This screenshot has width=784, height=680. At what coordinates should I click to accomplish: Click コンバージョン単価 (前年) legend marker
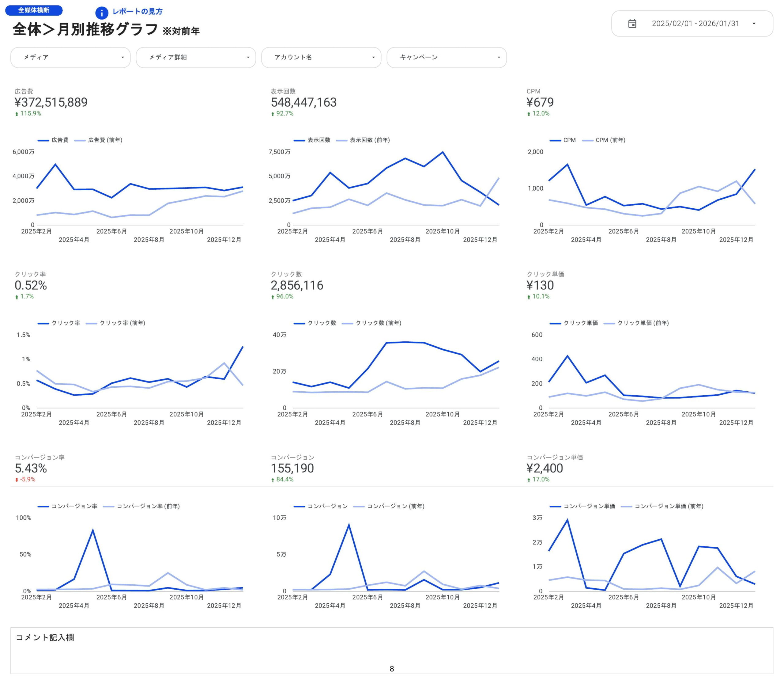pos(627,507)
